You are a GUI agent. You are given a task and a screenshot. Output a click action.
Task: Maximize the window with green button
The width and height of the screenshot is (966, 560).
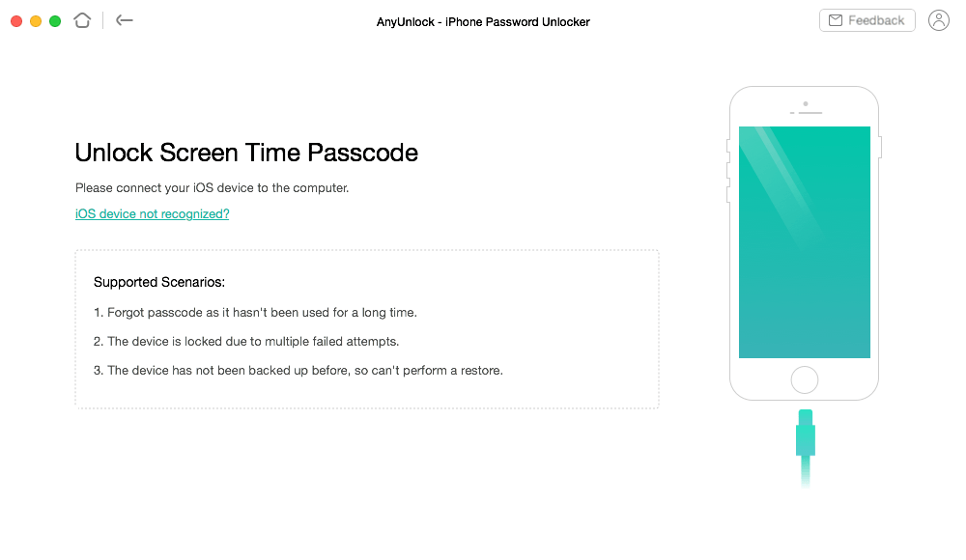55,21
